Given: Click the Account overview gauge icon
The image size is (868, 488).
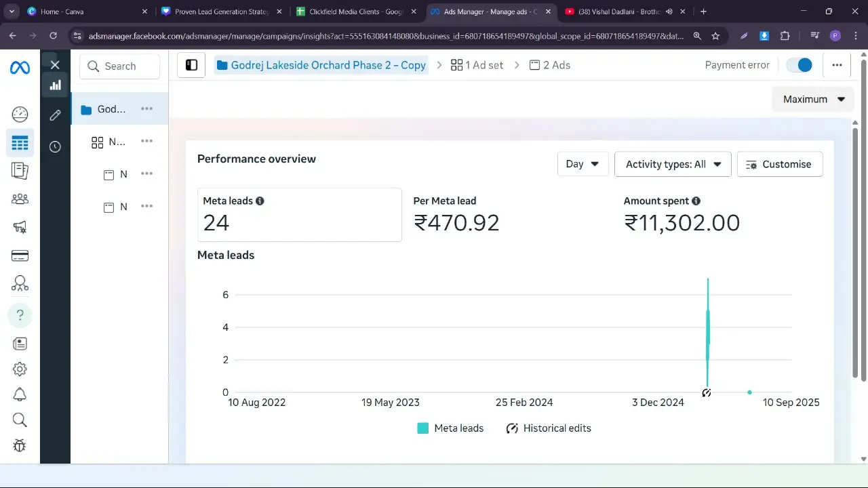Looking at the screenshot, I should [x=20, y=114].
